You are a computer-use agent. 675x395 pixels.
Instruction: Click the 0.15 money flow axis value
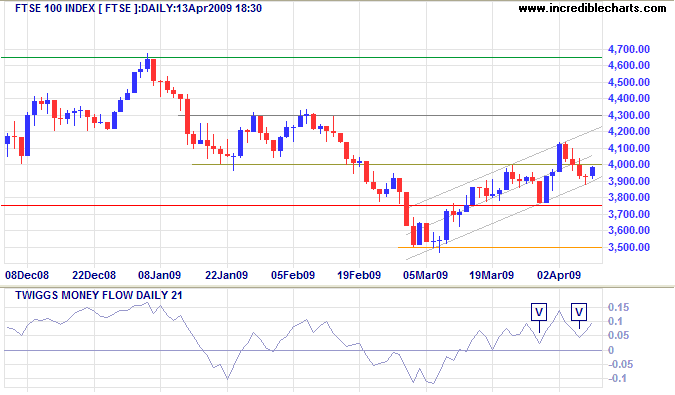pyautogui.click(x=619, y=308)
